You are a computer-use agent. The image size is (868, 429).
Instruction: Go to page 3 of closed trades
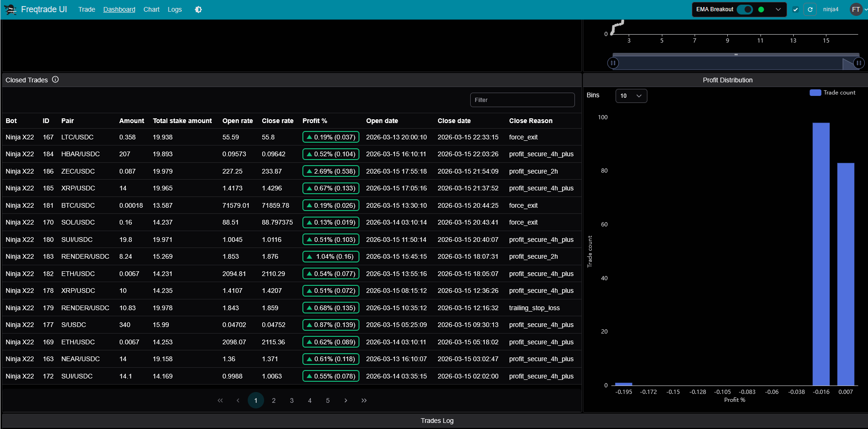292,400
